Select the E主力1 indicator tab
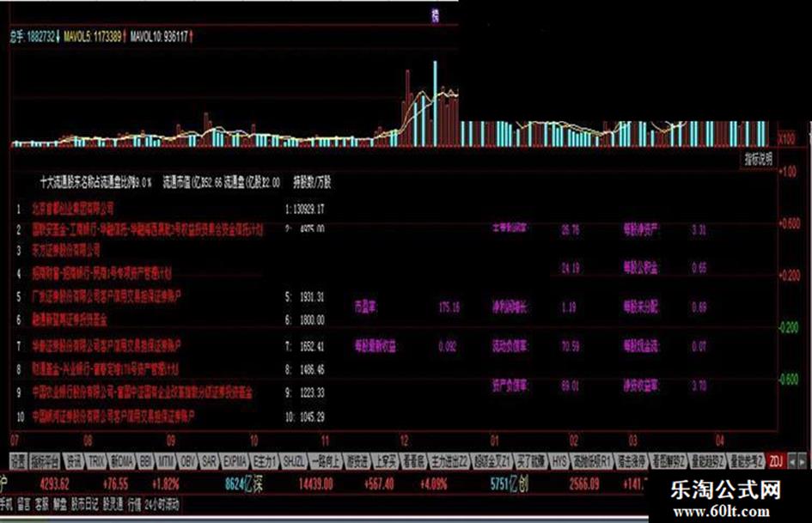Image resolution: width=812 pixels, height=523 pixels. (265, 461)
